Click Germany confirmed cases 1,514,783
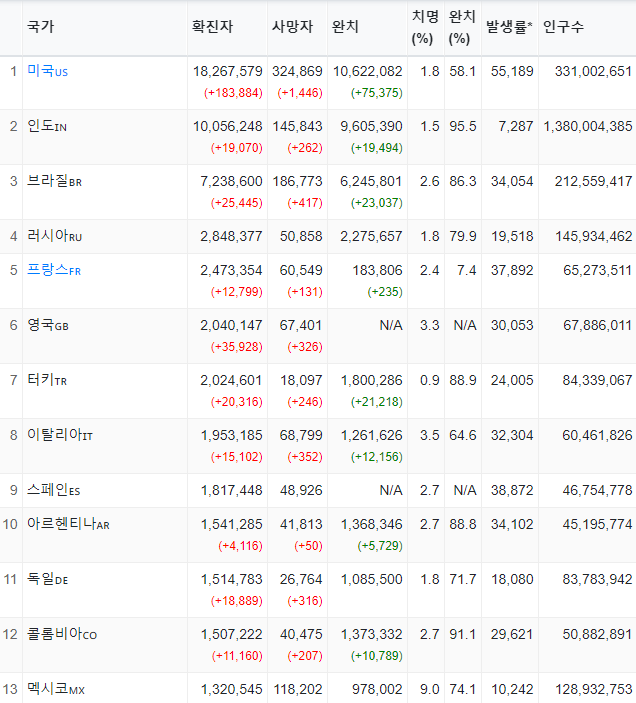 [231, 579]
